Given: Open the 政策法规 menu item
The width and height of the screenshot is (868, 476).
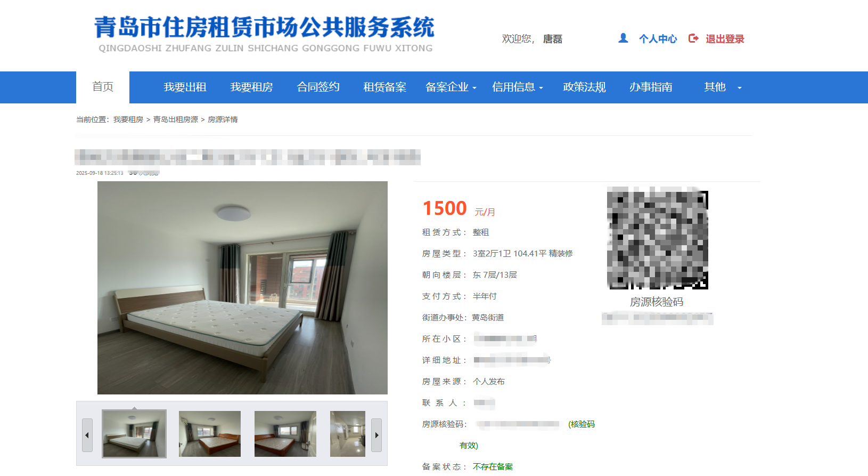Looking at the screenshot, I should [584, 87].
